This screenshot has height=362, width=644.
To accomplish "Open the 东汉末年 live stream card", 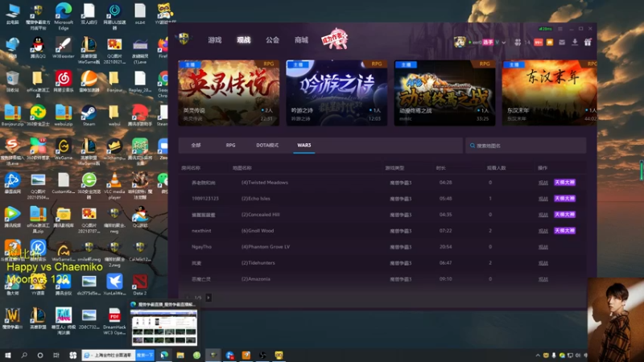I will (550, 93).
